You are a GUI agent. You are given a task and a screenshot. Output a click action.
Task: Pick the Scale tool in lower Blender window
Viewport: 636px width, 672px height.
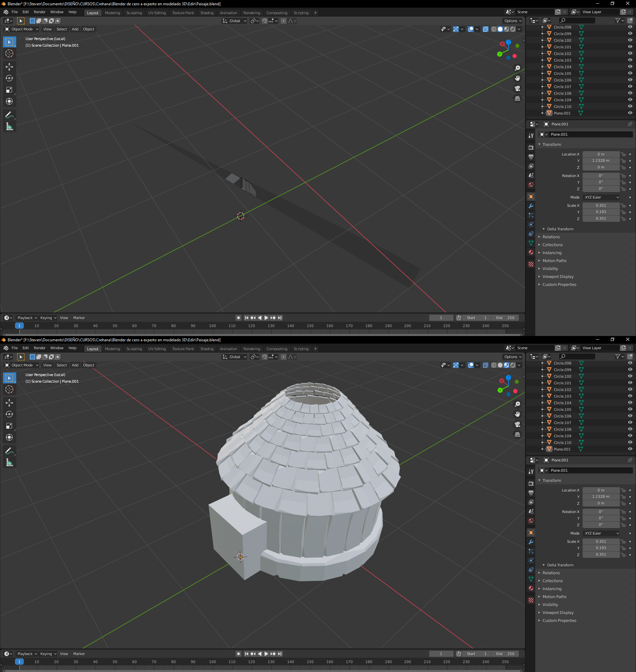click(9, 426)
